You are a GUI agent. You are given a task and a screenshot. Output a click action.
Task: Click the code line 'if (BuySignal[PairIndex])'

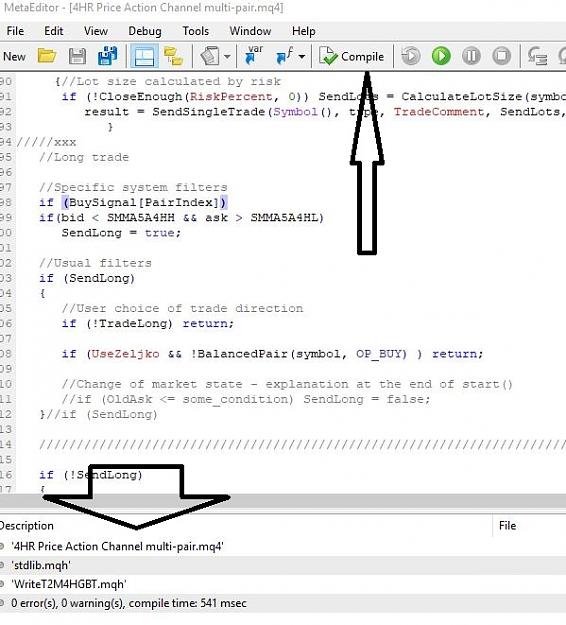point(133,202)
